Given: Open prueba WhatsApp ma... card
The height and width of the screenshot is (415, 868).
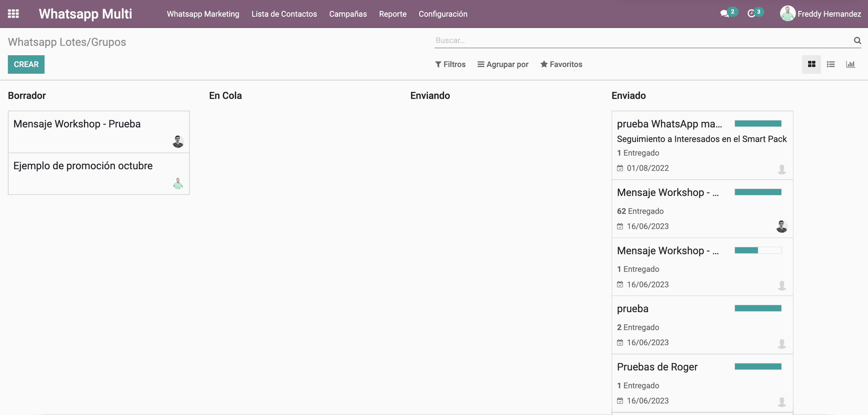Looking at the screenshot, I should (702, 145).
